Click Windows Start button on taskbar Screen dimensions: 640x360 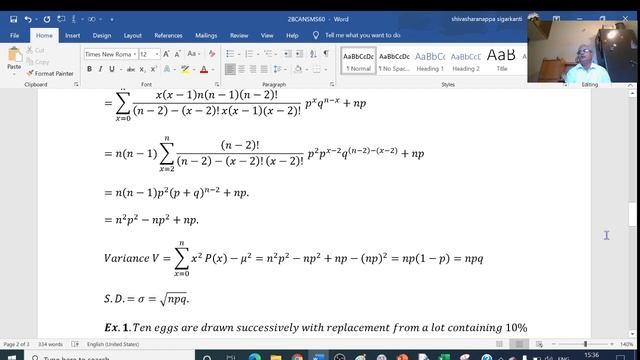coord(11,357)
